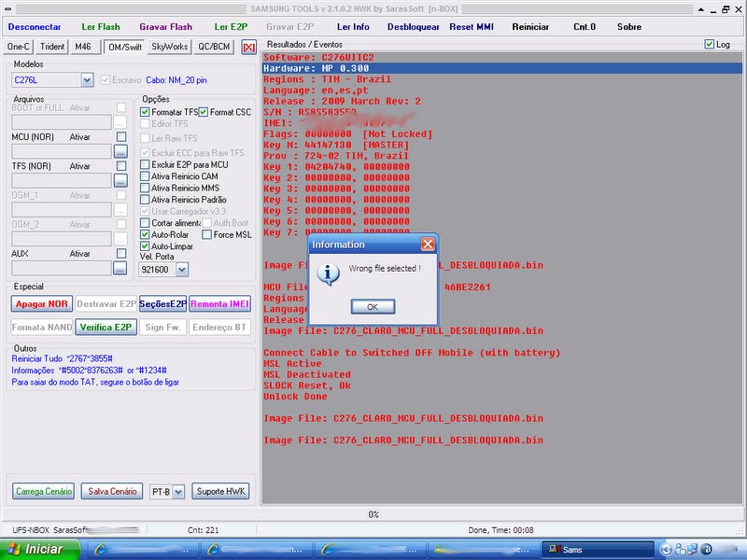Click the Suporte HWK button
The image size is (747, 560).
pyautogui.click(x=220, y=492)
